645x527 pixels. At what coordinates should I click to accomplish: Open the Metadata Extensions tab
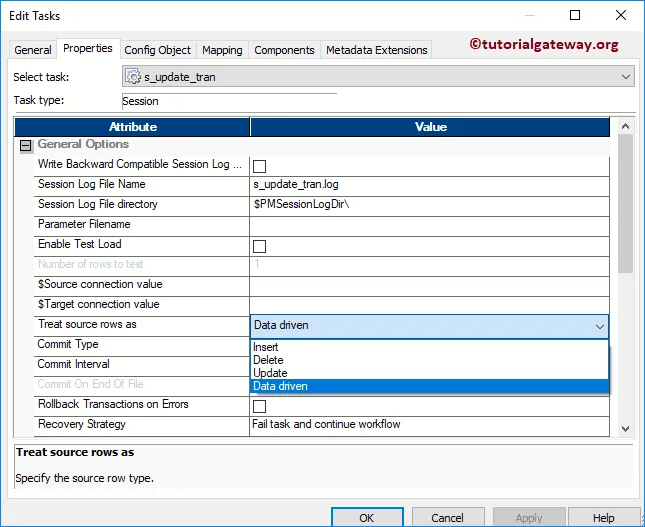[x=376, y=50]
